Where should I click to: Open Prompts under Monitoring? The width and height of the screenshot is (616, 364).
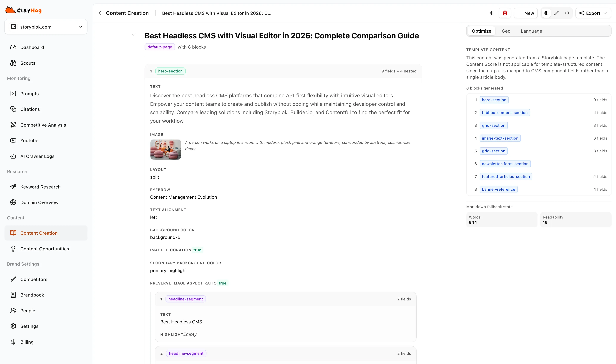[x=29, y=93]
